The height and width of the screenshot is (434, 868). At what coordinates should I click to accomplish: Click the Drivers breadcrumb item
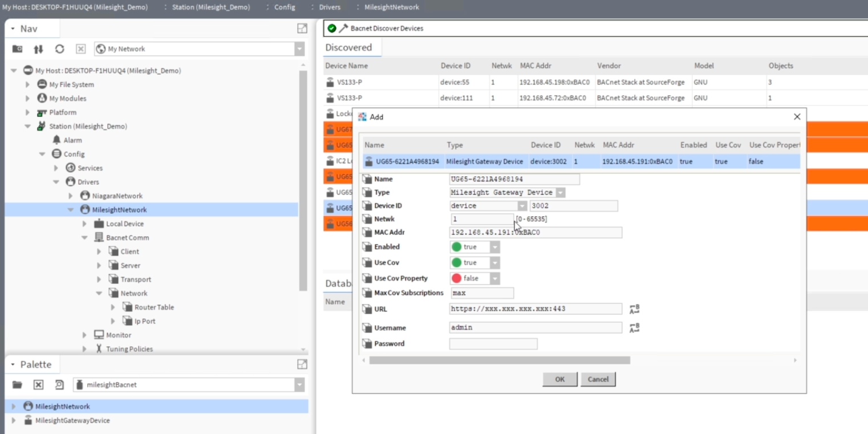330,7
